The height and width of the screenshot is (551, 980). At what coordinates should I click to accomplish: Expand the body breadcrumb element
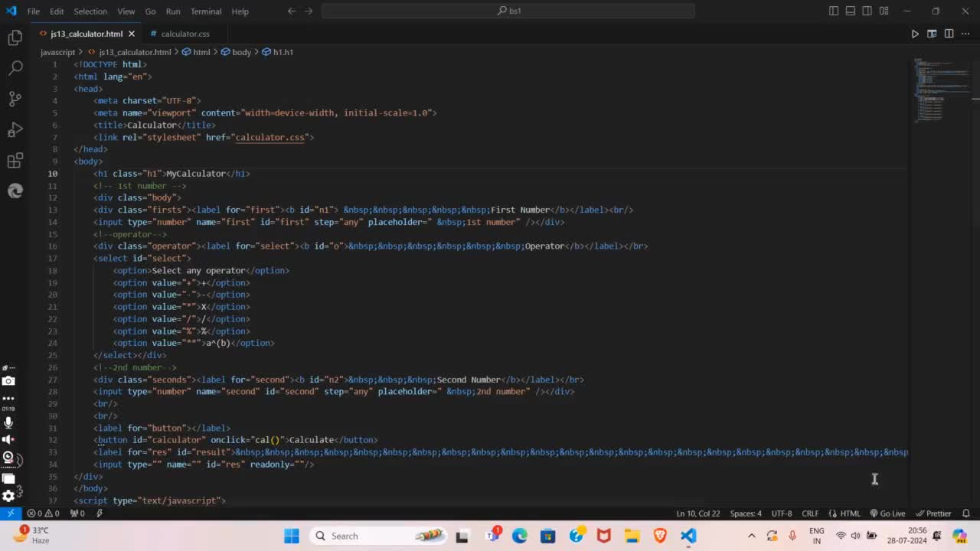pos(237,52)
